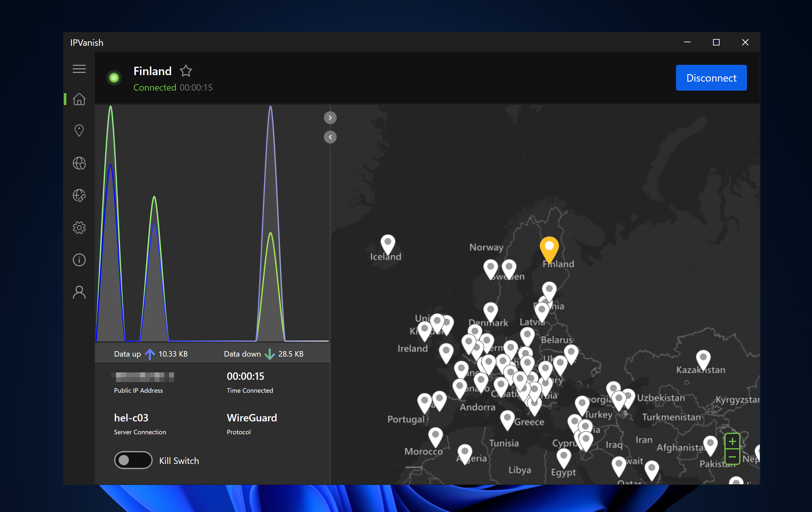Image resolution: width=812 pixels, height=512 pixels.
Task: Open the Locations pin icon
Action: tap(79, 131)
